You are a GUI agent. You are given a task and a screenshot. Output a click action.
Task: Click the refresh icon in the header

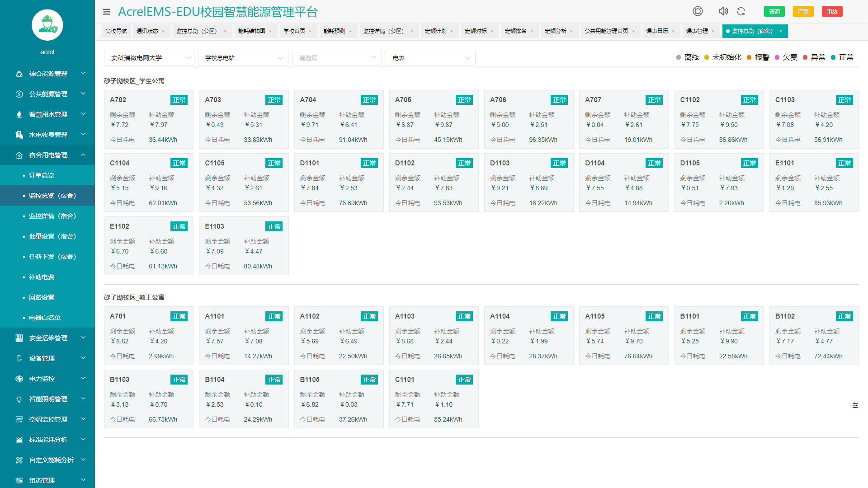[x=741, y=11]
